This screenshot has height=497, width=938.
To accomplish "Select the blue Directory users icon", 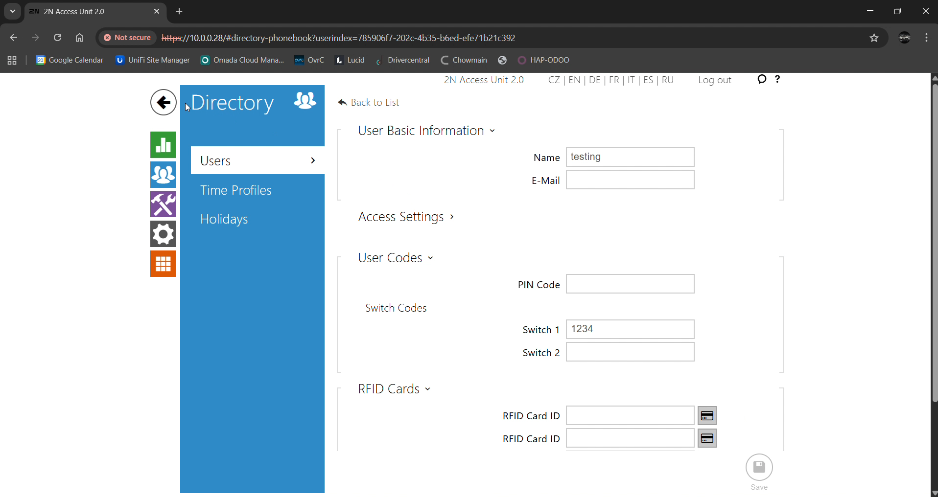I will [163, 175].
